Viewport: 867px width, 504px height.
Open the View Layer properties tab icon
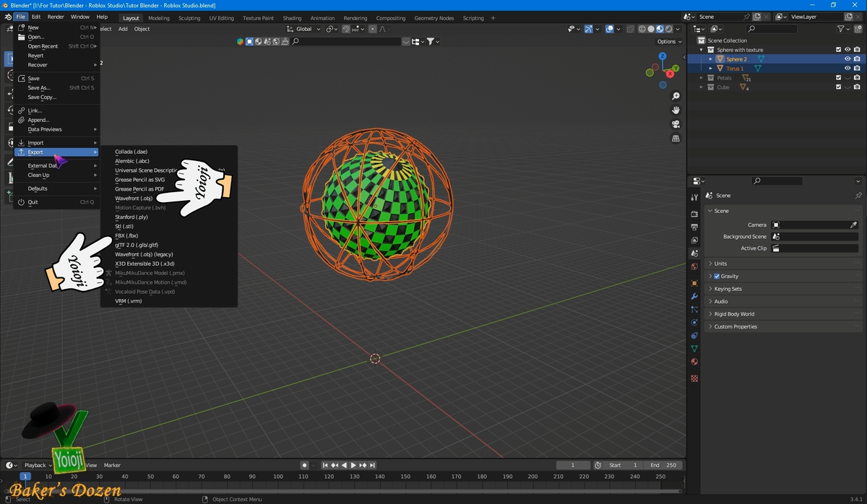pos(694,240)
